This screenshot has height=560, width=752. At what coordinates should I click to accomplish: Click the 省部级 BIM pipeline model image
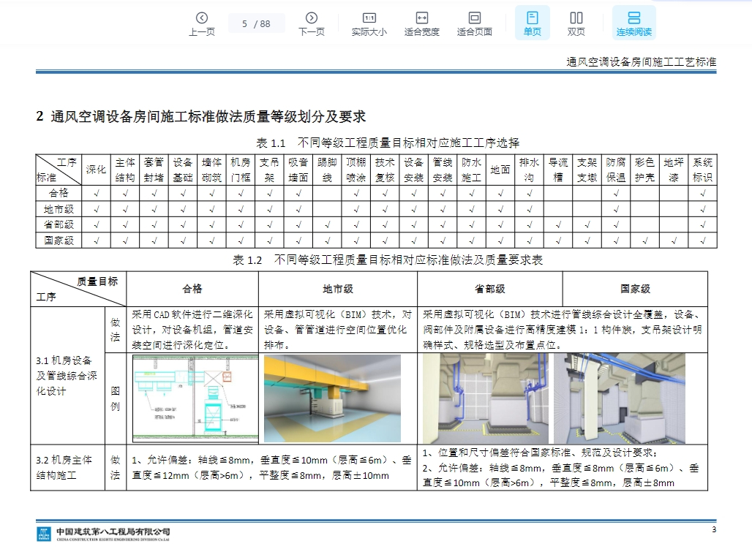[x=485, y=397]
